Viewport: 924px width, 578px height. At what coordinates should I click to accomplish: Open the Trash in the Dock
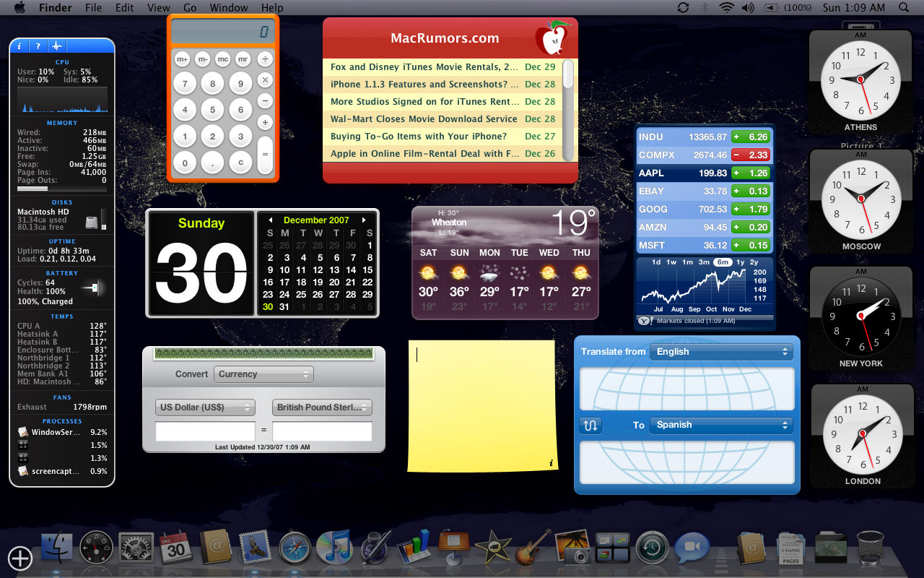pyautogui.click(x=870, y=548)
